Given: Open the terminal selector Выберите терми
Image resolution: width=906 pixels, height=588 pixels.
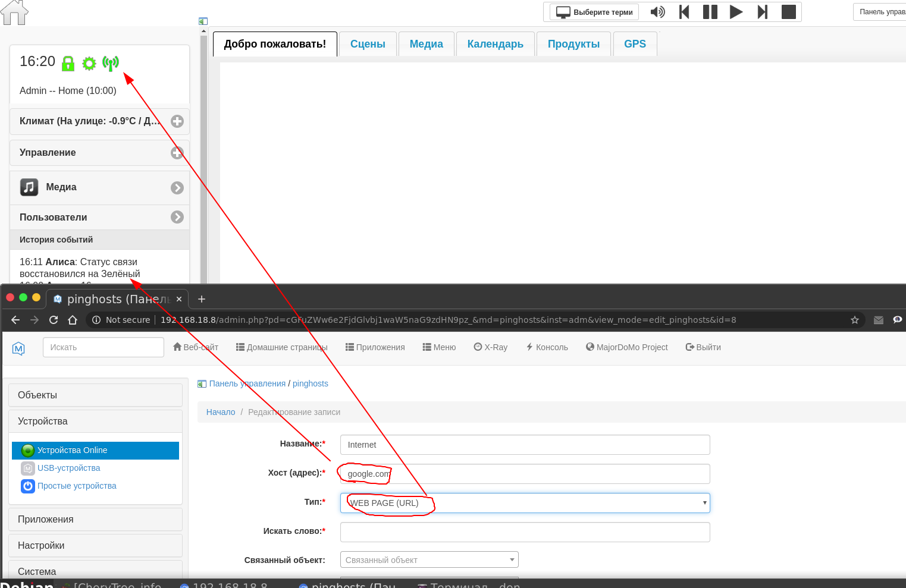Looking at the screenshot, I should [x=594, y=12].
